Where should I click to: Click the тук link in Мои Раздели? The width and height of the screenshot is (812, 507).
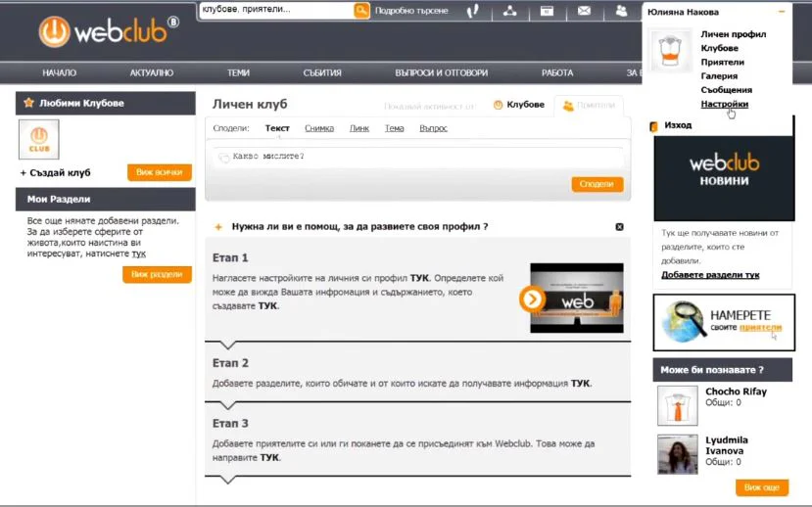(x=138, y=254)
